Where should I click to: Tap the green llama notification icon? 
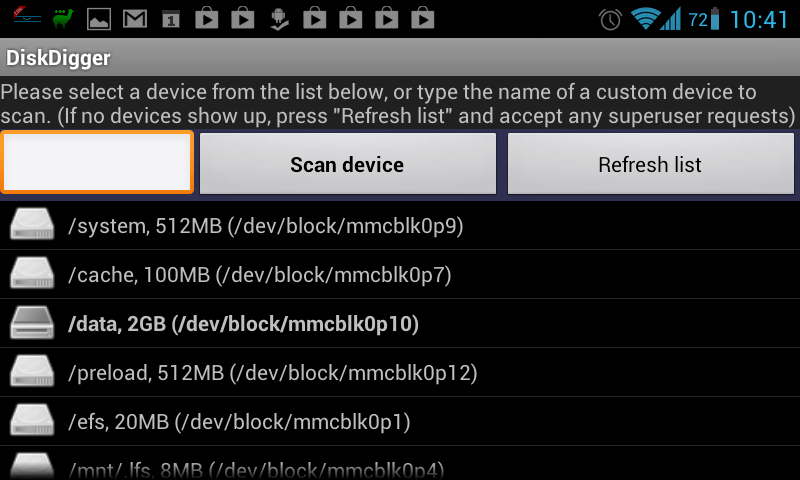(63, 19)
